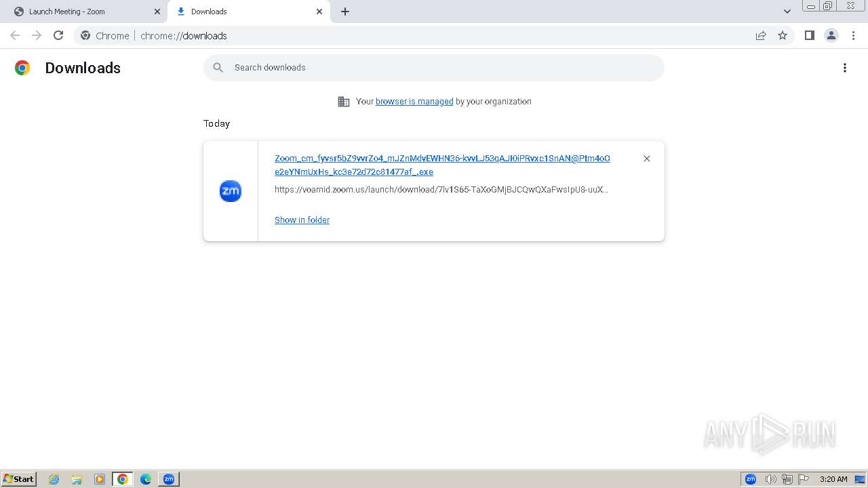Click the show desktop icon in tray
The height and width of the screenshot is (488, 868).
click(860, 479)
